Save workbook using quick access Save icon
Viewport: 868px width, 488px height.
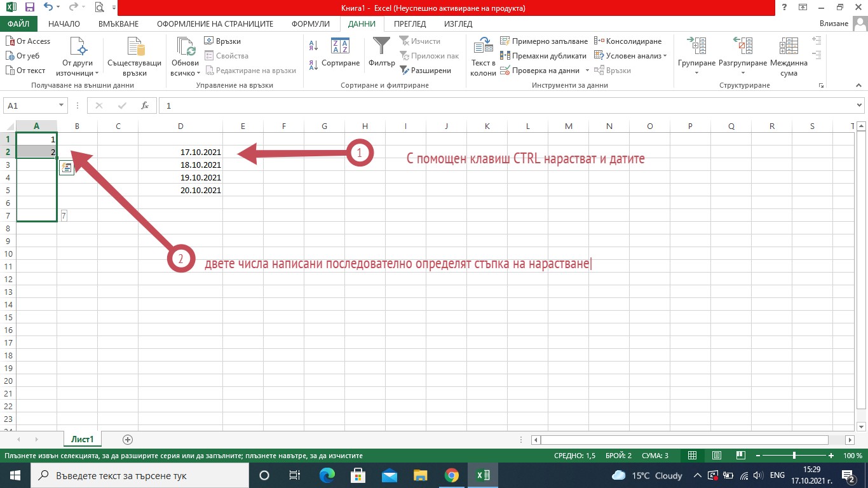pyautogui.click(x=29, y=8)
